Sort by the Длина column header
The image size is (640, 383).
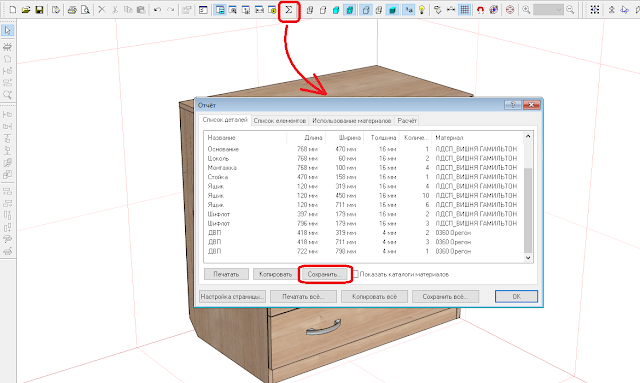(306, 138)
